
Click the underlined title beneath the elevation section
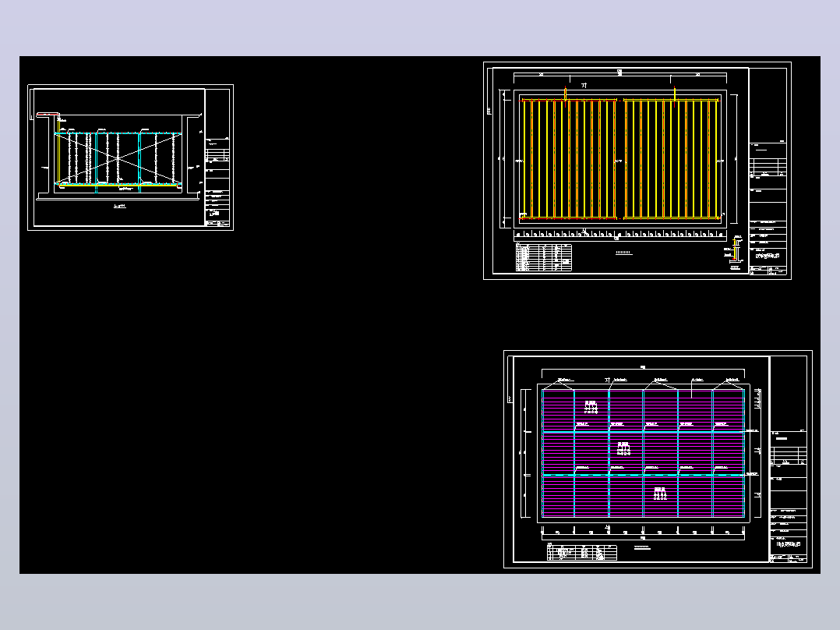click(x=120, y=206)
